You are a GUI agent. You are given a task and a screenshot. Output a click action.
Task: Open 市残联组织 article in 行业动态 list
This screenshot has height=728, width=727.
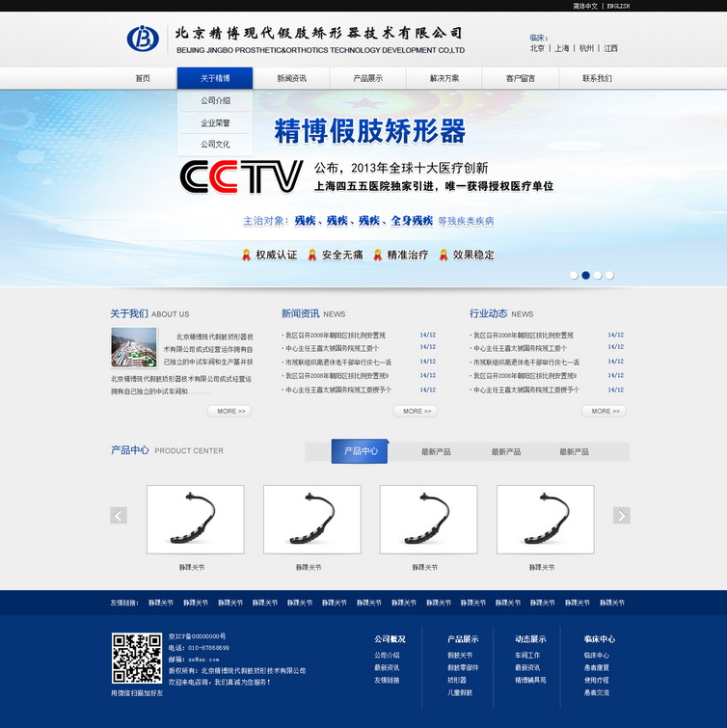click(x=526, y=363)
